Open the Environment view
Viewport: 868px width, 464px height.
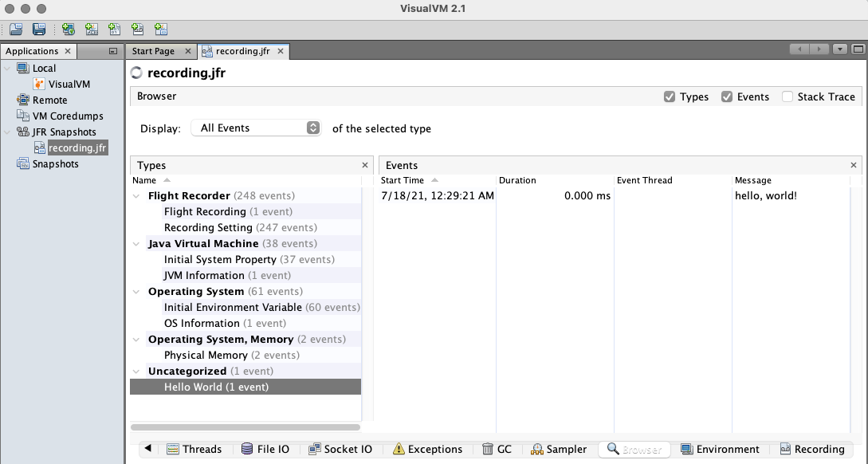pos(721,449)
